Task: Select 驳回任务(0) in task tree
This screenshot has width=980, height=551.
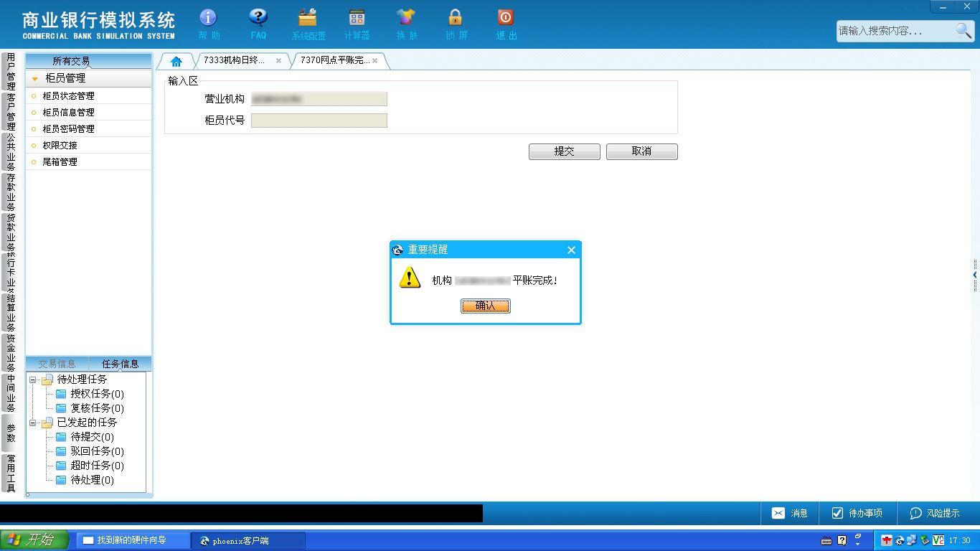Action: tap(90, 451)
